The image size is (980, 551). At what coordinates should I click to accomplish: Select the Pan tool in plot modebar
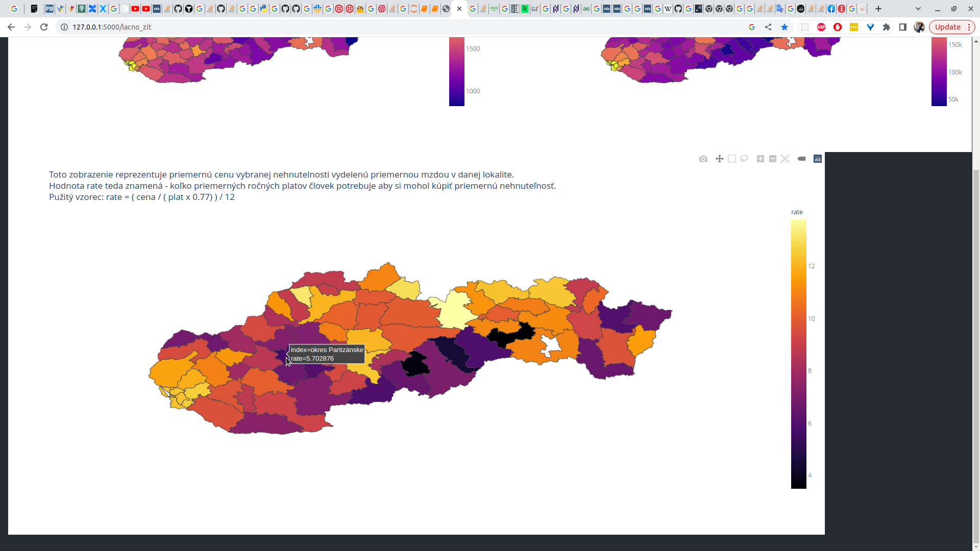(x=720, y=159)
